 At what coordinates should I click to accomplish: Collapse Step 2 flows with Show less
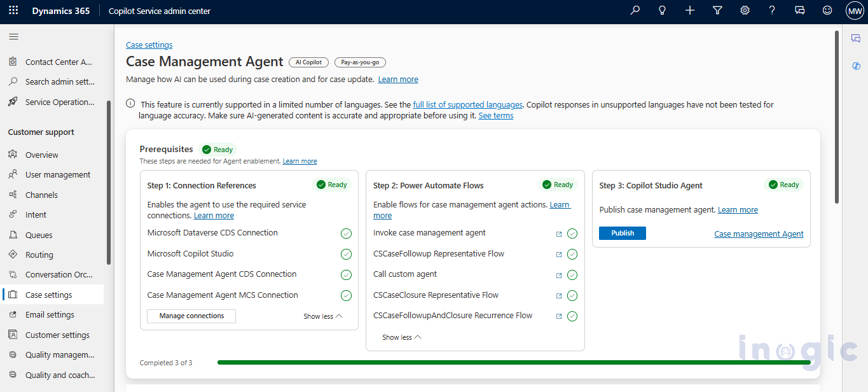(402, 337)
